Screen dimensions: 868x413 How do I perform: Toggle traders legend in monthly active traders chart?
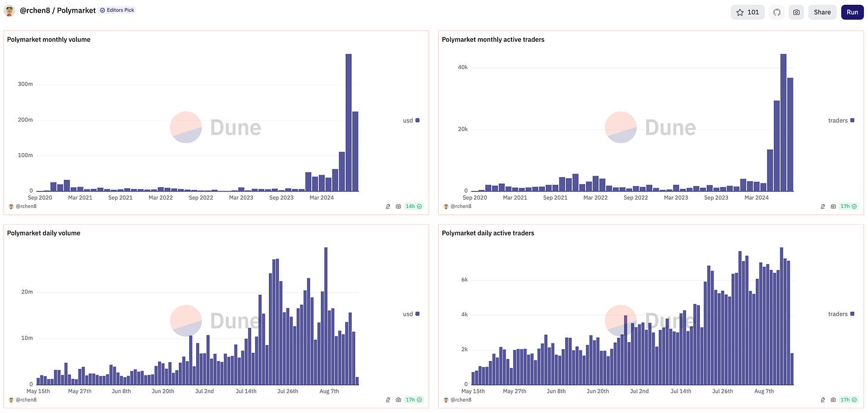(841, 120)
